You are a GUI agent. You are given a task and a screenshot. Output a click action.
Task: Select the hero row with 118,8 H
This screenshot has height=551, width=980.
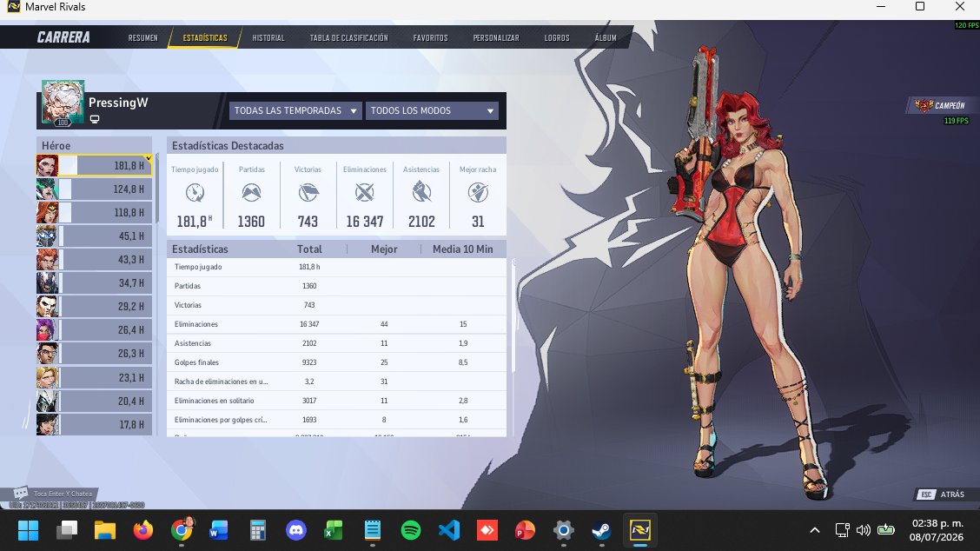tap(95, 213)
